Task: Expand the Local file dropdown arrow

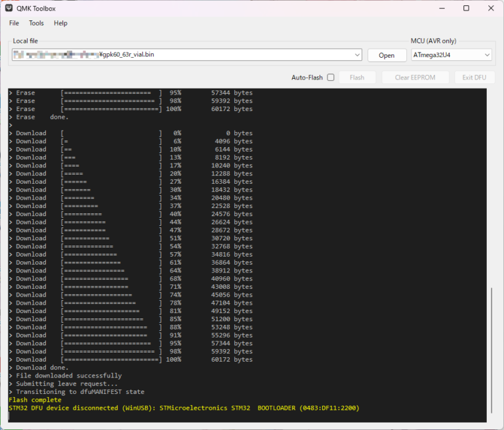Action: [357, 55]
